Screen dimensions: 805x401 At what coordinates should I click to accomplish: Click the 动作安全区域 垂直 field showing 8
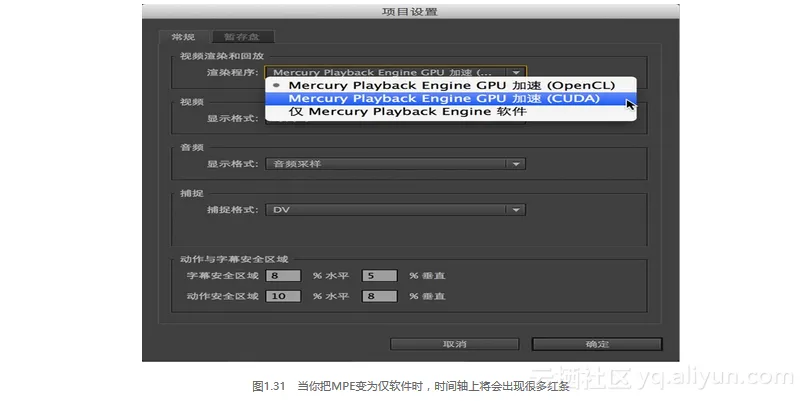coord(379,296)
